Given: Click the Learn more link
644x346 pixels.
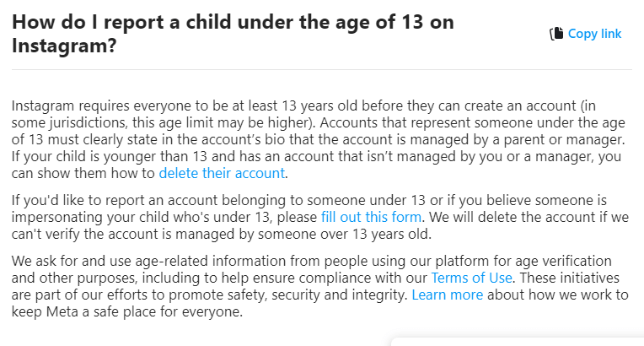Looking at the screenshot, I should tap(448, 295).
